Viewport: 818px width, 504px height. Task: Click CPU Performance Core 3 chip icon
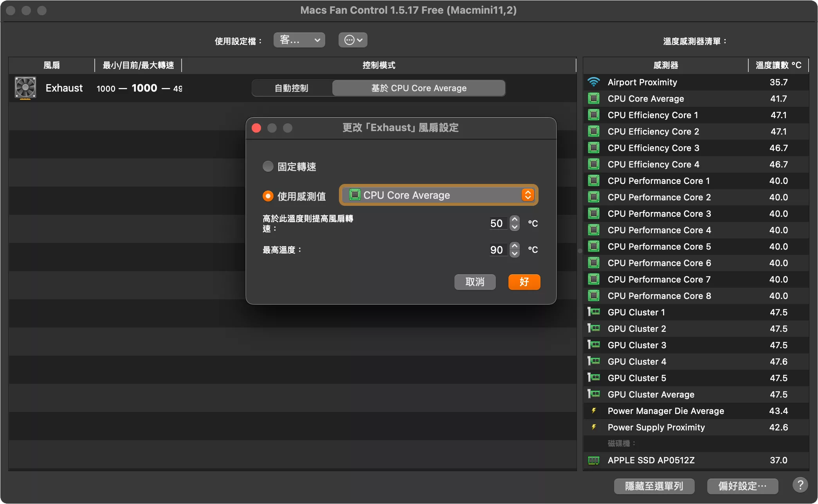pos(594,214)
